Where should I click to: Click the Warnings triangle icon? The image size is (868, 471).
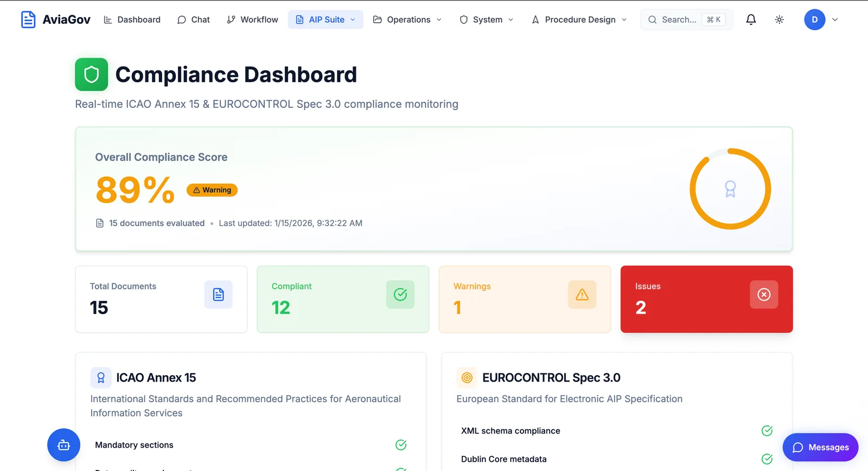(582, 294)
